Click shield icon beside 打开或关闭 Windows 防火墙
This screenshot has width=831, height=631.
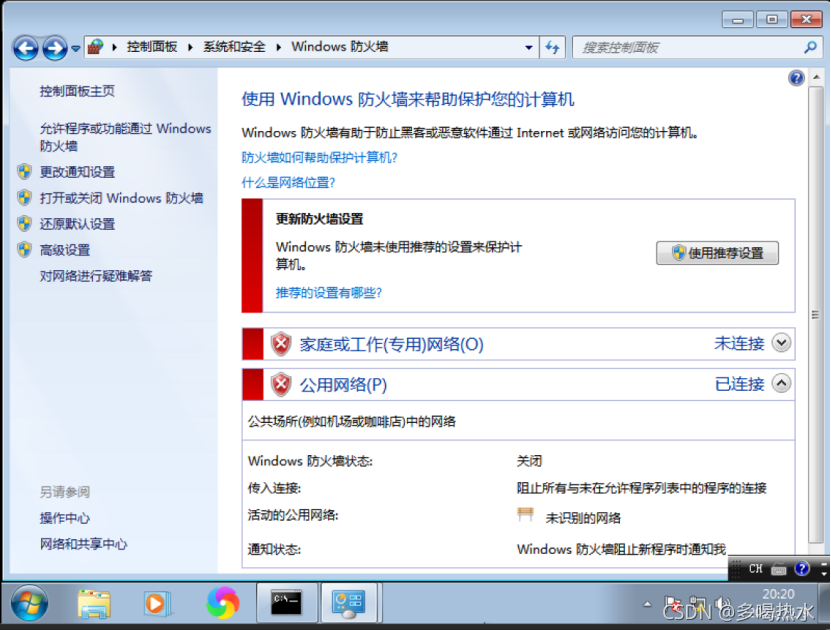point(24,198)
